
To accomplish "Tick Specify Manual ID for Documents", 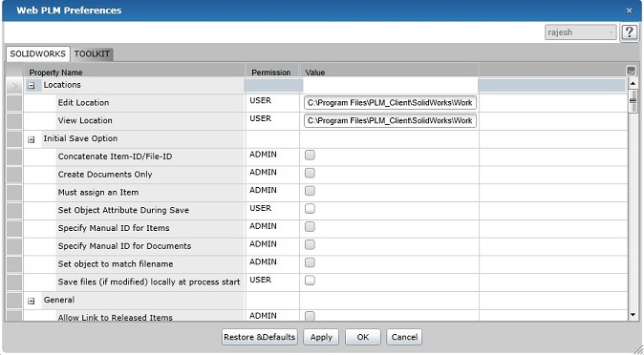I will point(311,244).
